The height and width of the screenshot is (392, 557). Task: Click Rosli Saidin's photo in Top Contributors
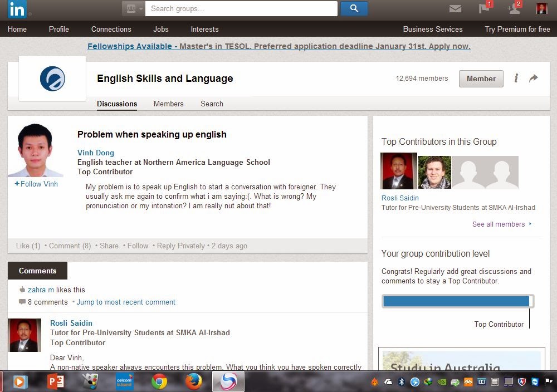pos(399,171)
